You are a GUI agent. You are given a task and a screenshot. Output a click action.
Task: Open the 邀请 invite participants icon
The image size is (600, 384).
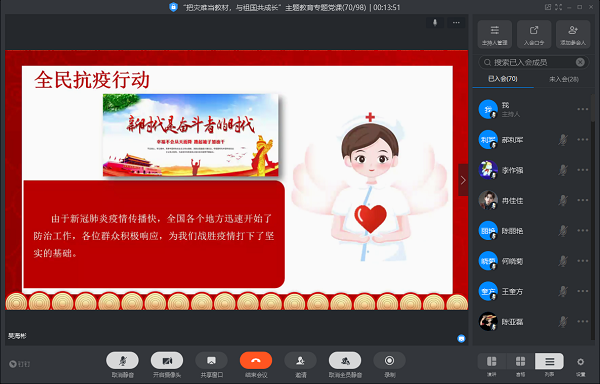click(300, 360)
